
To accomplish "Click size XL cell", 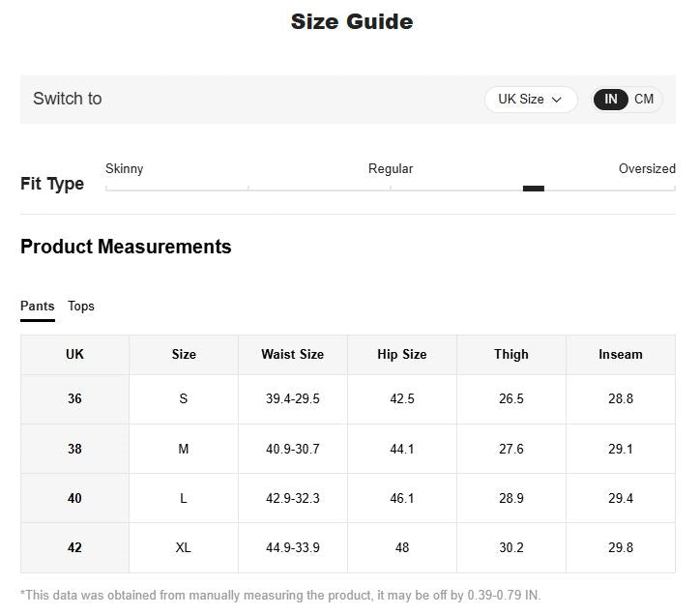I will tap(184, 548).
